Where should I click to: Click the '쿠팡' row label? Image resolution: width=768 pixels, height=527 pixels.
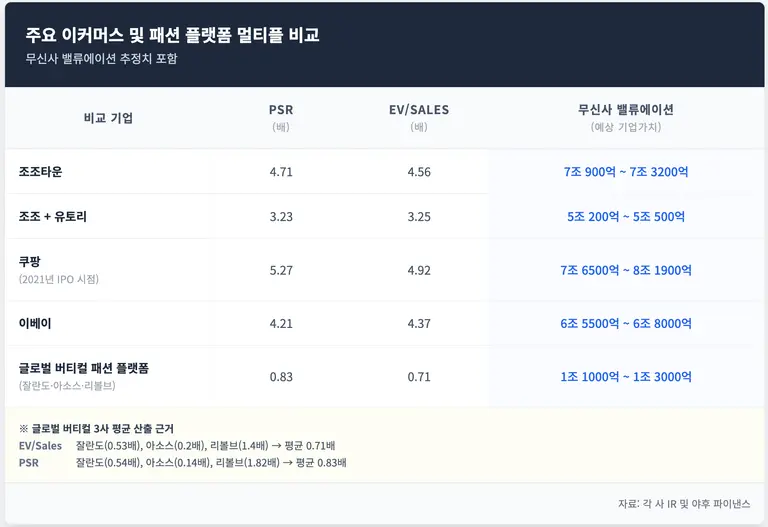(x=30, y=261)
